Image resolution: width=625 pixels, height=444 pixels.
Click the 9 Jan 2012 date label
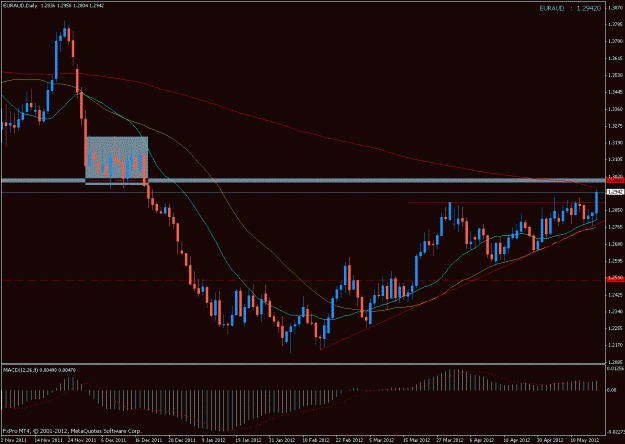pyautogui.click(x=214, y=440)
